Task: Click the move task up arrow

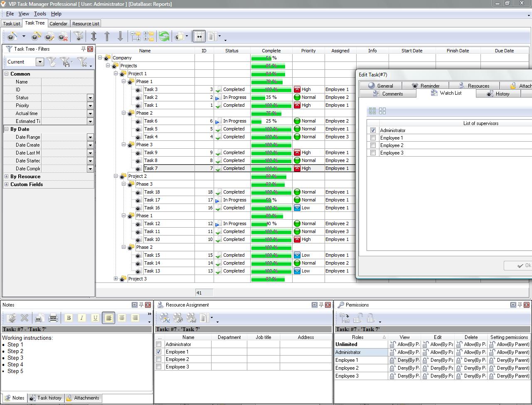Action: point(107,37)
